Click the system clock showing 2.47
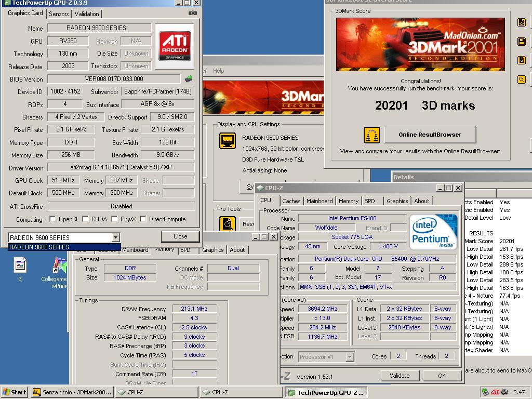Image resolution: width=532 pixels, height=399 pixels. pos(519,392)
